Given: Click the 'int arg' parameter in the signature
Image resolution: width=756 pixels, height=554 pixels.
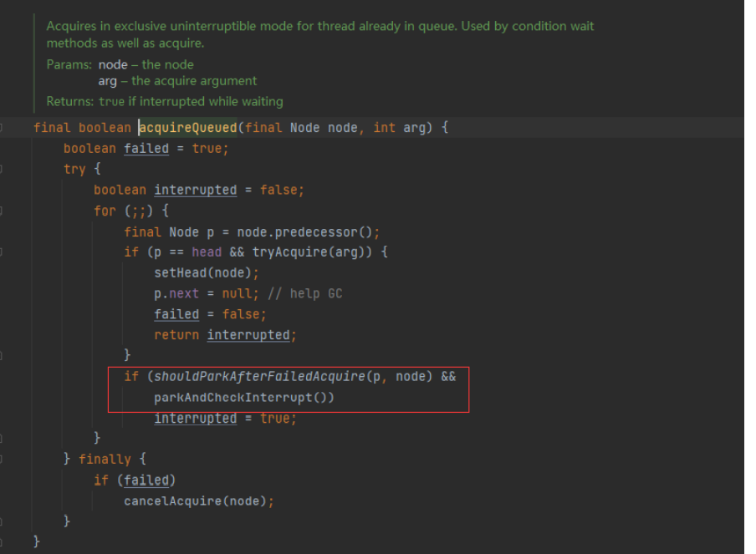Looking at the screenshot, I should pos(400,128).
